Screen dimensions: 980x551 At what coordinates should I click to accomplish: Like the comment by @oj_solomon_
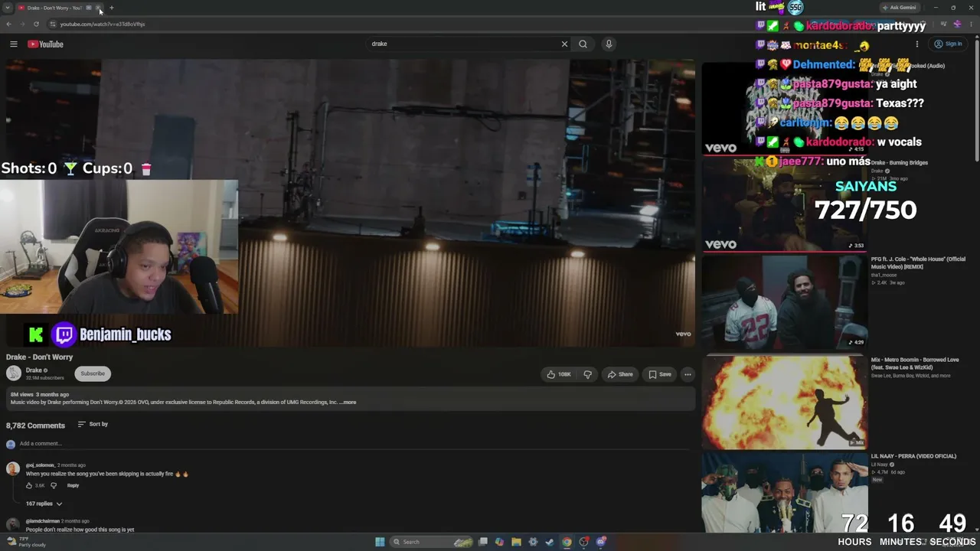click(29, 486)
